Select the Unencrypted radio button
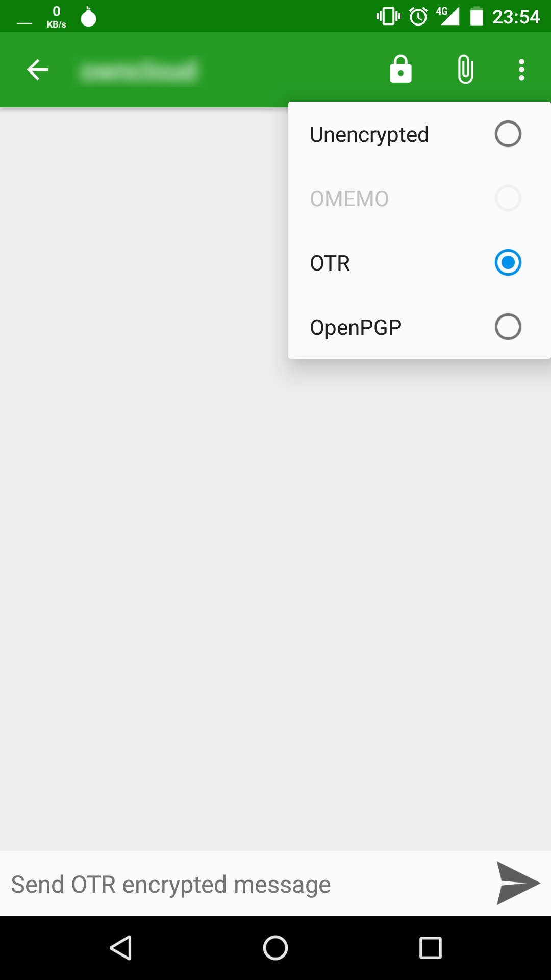The height and width of the screenshot is (980, 551). pos(508,134)
